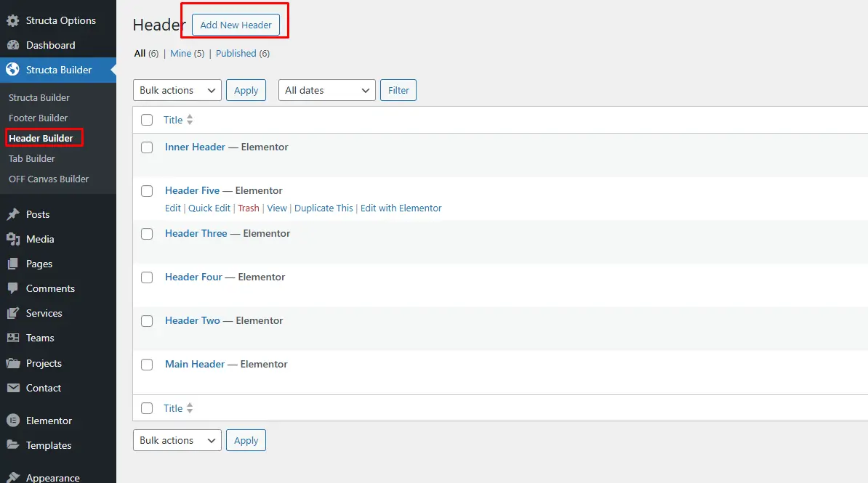The width and height of the screenshot is (868, 483).
Task: Click the Structa Builder globe icon
Action: pyautogui.click(x=13, y=70)
